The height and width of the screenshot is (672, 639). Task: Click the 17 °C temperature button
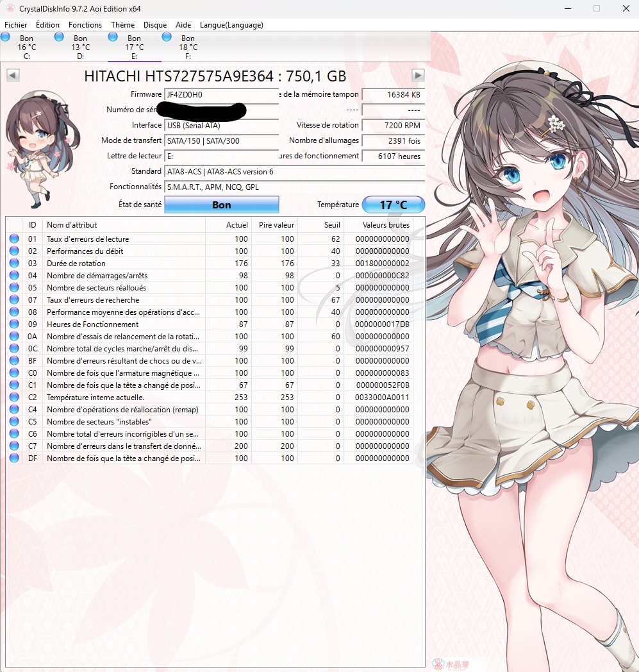click(394, 205)
